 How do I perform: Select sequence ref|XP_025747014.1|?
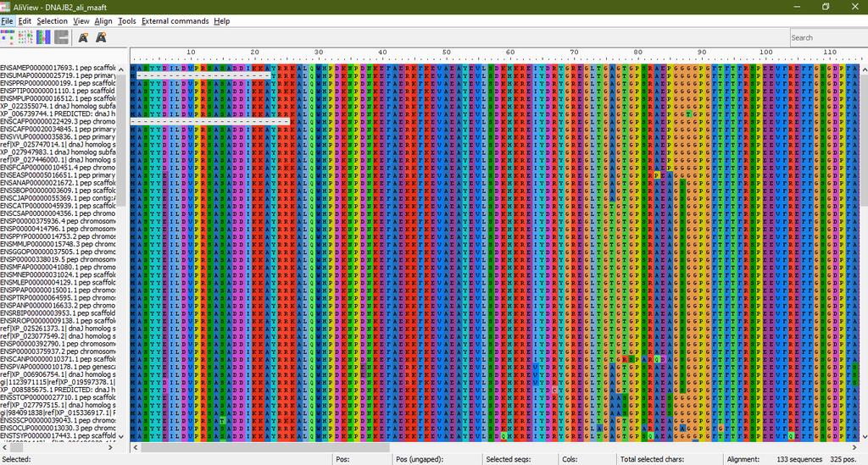coord(58,144)
